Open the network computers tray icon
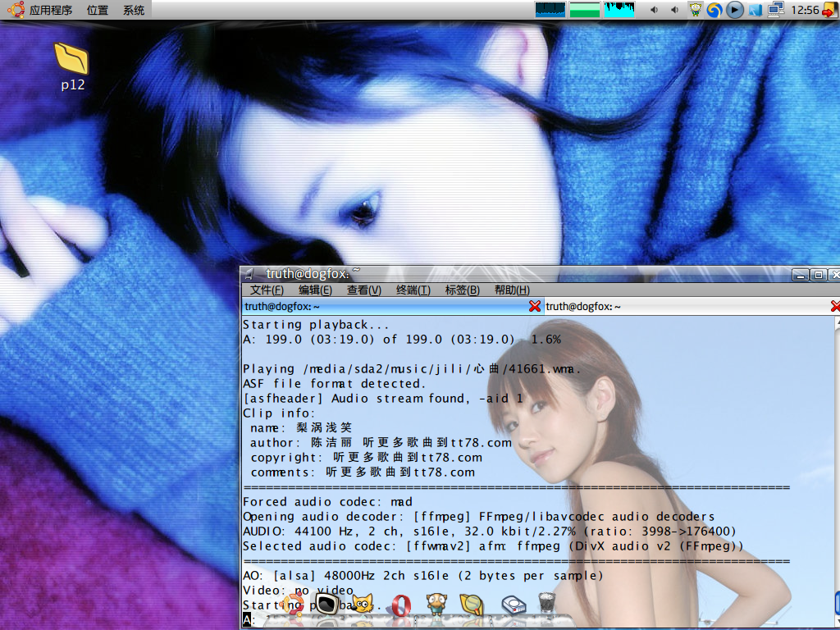Screen dimensions: 840x630 (776, 10)
